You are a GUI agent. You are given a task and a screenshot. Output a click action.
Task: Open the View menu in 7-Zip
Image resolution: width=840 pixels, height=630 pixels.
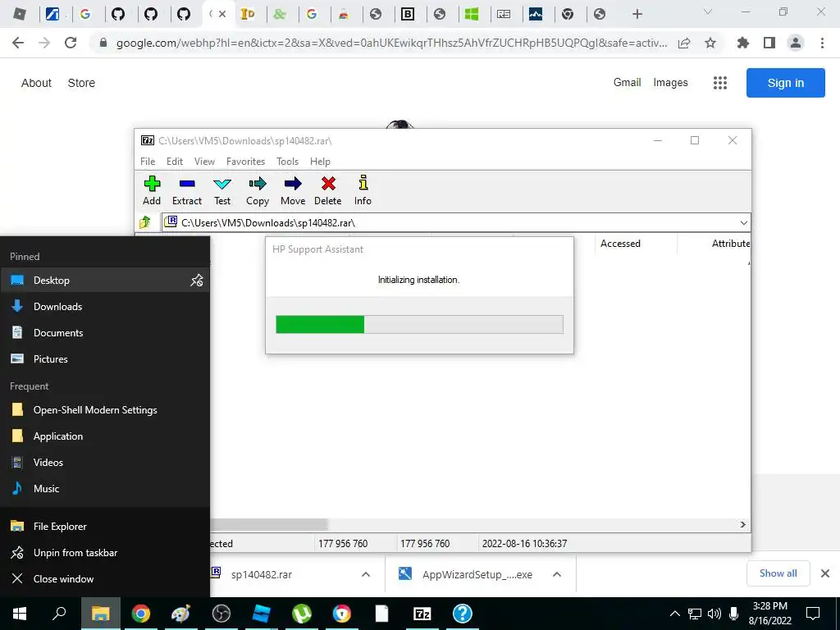204,162
